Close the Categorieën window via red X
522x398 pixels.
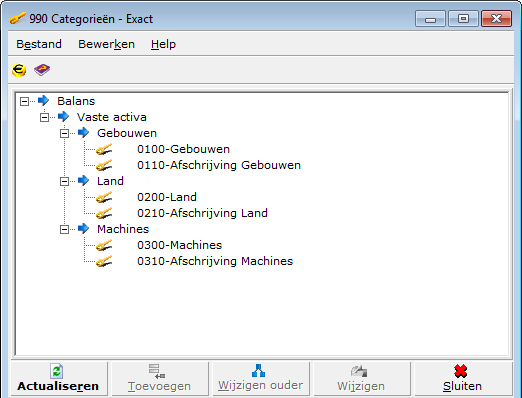pyautogui.click(x=496, y=19)
